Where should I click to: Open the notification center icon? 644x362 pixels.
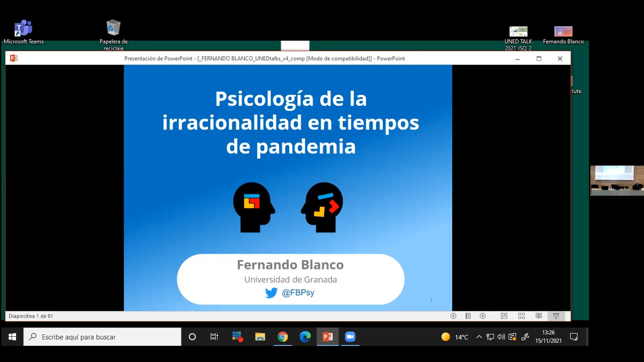click(x=574, y=337)
